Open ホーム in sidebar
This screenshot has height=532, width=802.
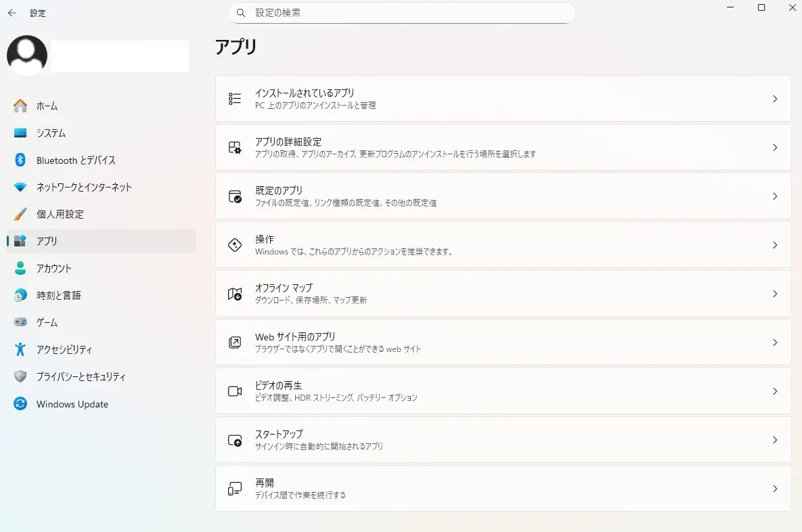click(x=102, y=106)
